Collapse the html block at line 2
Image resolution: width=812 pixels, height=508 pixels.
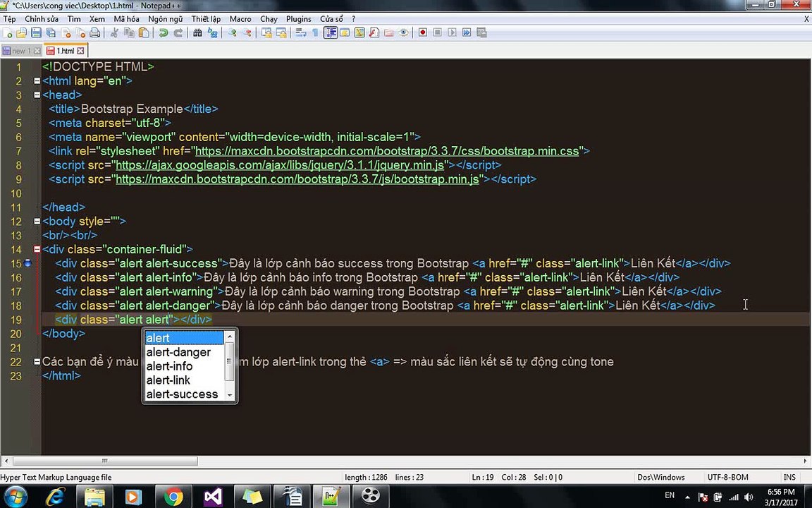coord(37,81)
